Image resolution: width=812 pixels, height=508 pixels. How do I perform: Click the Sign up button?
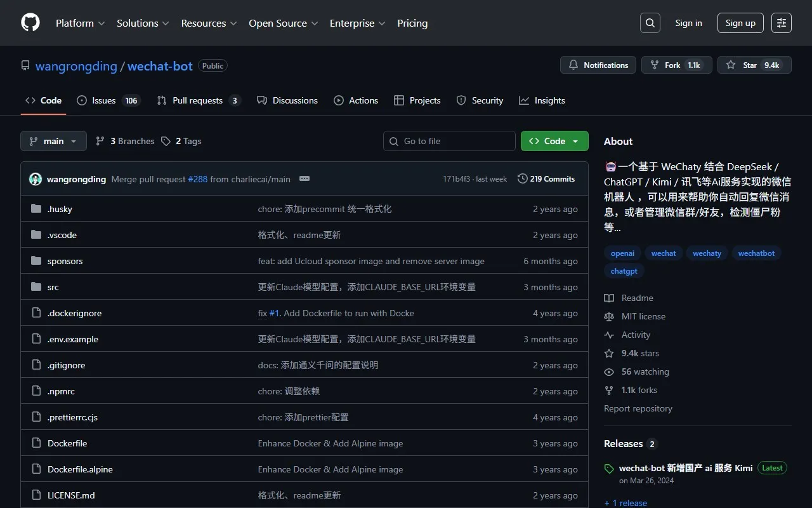740,22
